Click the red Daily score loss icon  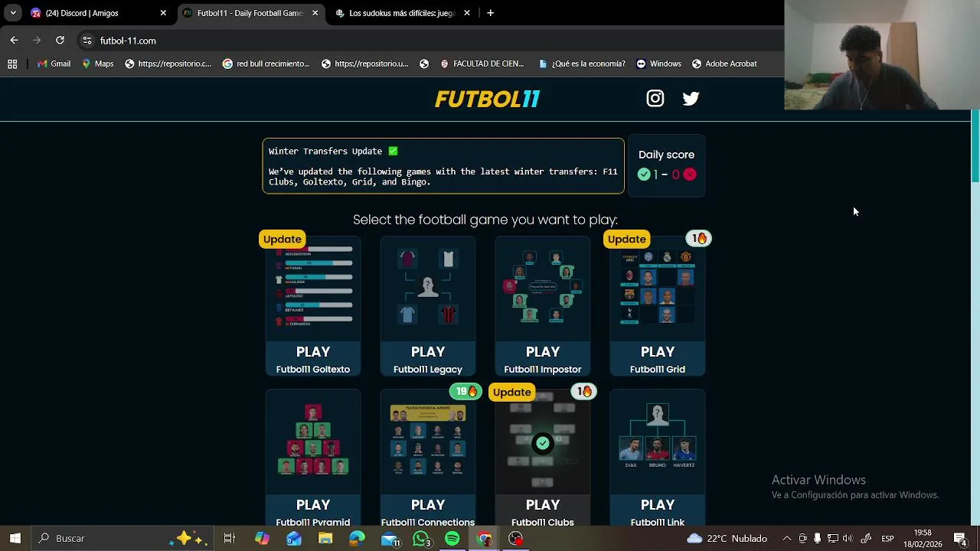coord(690,174)
